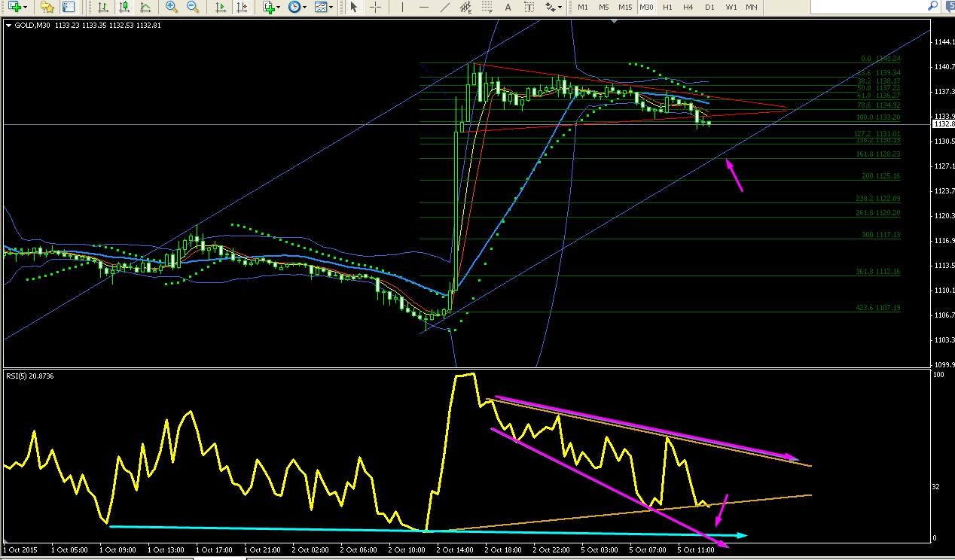This screenshot has width=955, height=560.
Task: Click the 5 Oct 11:00 time axis label
Action: click(696, 550)
